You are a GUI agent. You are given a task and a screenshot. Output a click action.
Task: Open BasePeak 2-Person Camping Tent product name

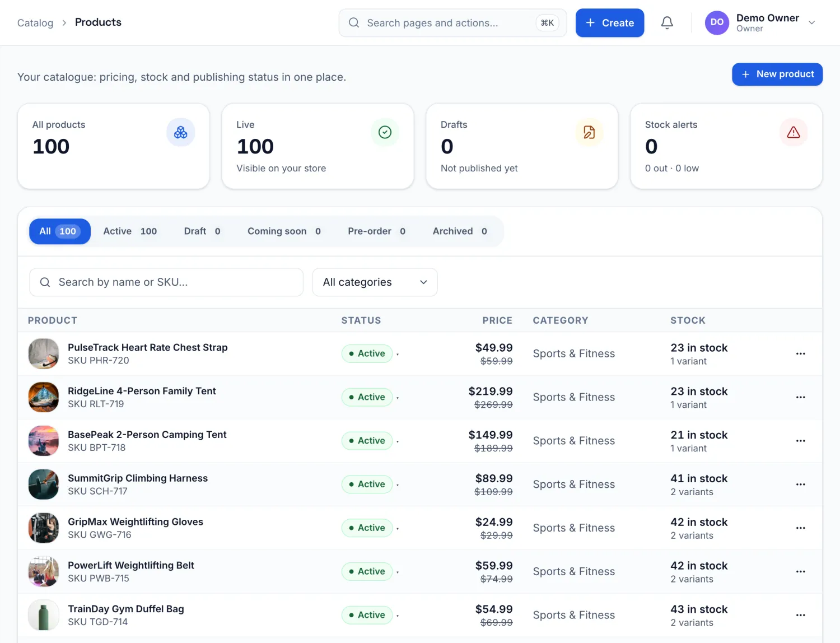147,435
